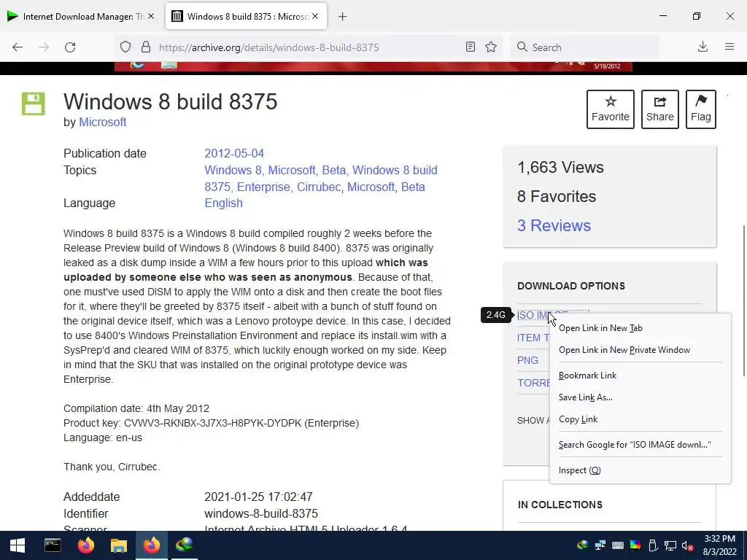Image resolution: width=747 pixels, height=560 pixels.
Task: Click the 8 Favorites text
Action: click(x=557, y=196)
